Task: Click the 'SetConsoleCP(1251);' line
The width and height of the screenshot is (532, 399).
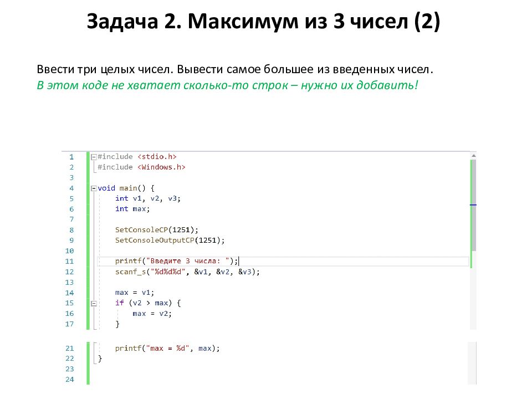Action: pyautogui.click(x=157, y=229)
